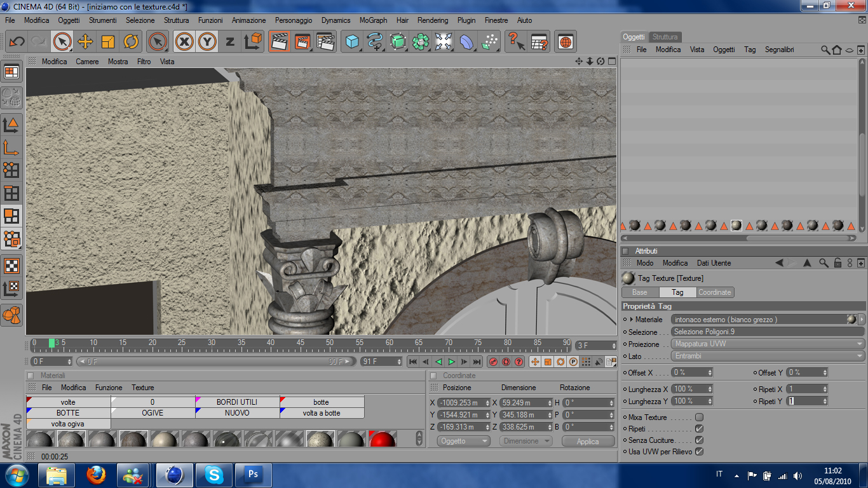
Task: Play the animation forward
Action: pyautogui.click(x=452, y=362)
